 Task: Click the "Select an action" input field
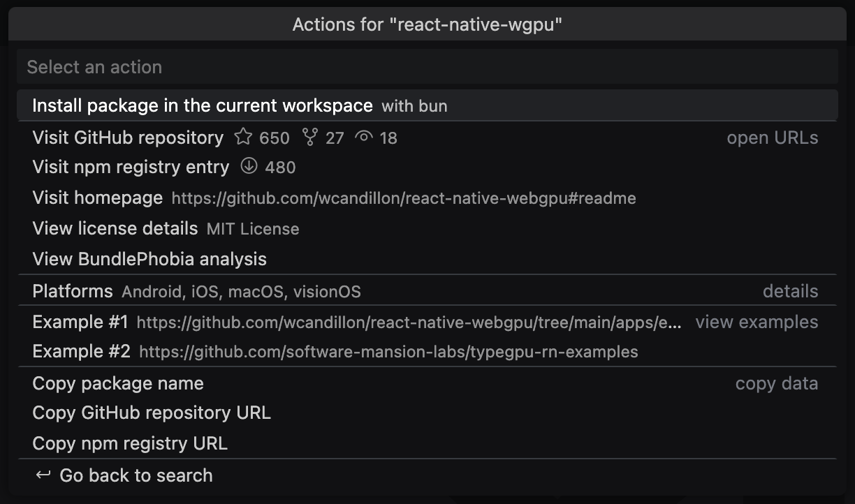click(x=427, y=67)
